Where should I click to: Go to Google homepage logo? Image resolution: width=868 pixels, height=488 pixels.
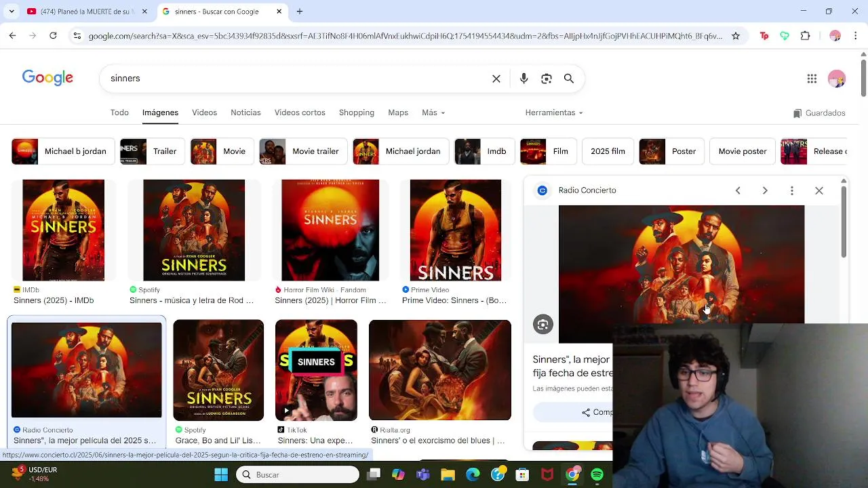point(47,78)
